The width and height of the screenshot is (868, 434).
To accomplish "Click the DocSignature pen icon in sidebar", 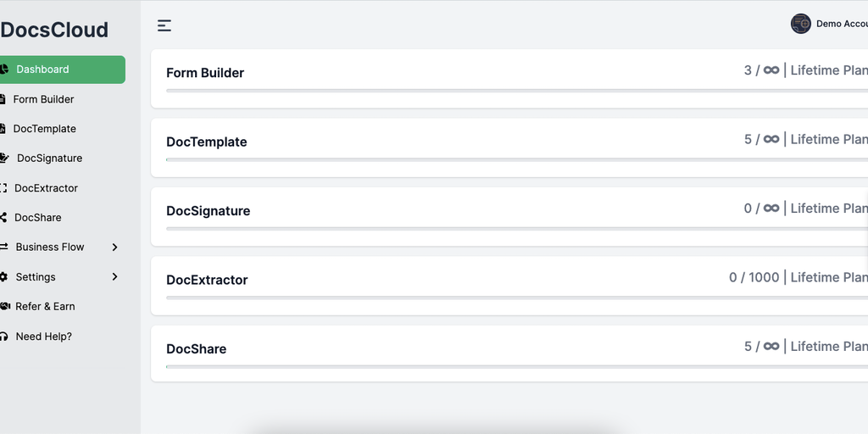I will 4,159.
